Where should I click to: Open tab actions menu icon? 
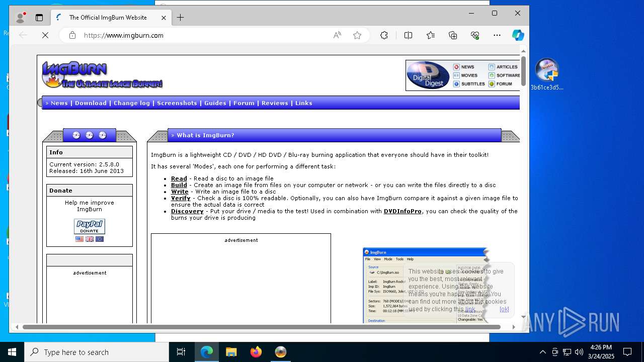click(x=39, y=18)
